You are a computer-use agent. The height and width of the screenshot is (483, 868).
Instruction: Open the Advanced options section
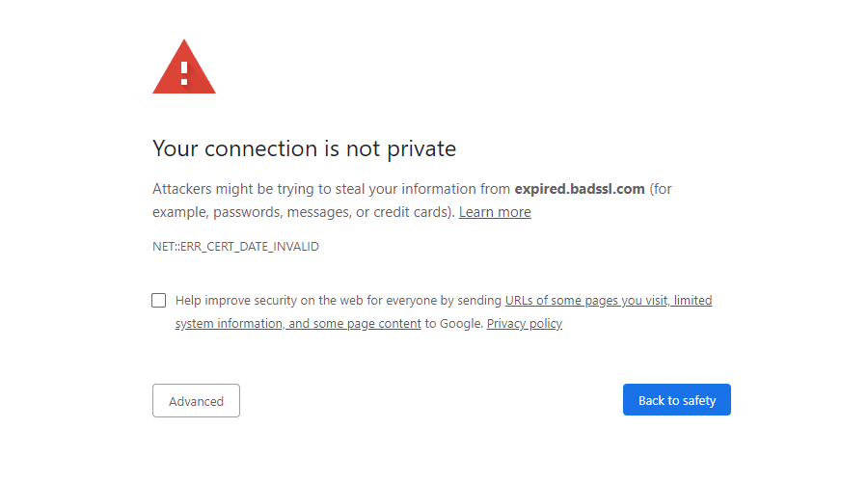[196, 401]
